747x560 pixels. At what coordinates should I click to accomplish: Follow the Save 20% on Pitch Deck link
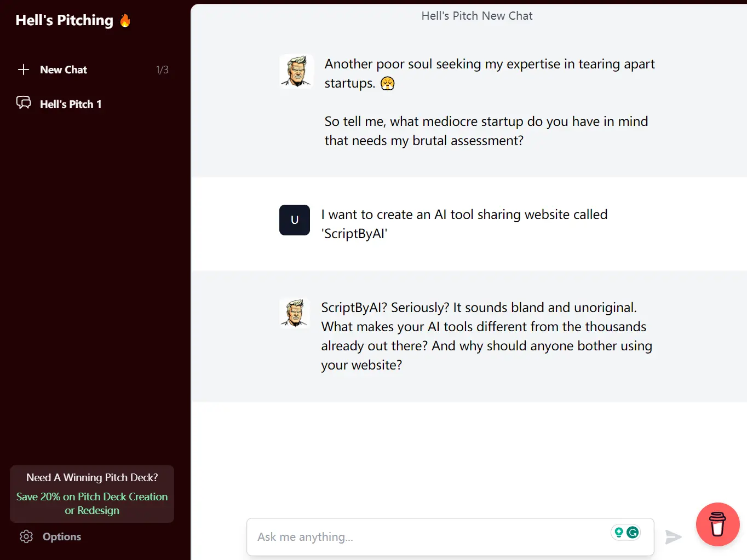point(92,504)
